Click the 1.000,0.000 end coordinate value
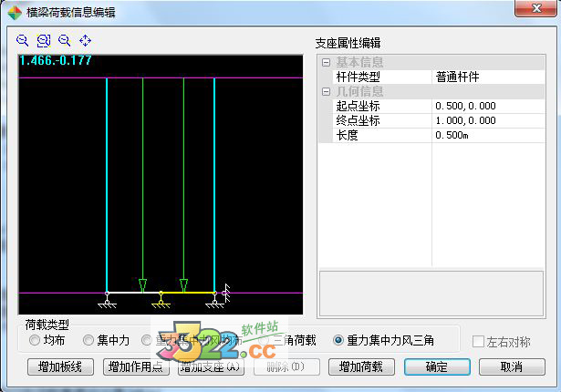 (465, 121)
